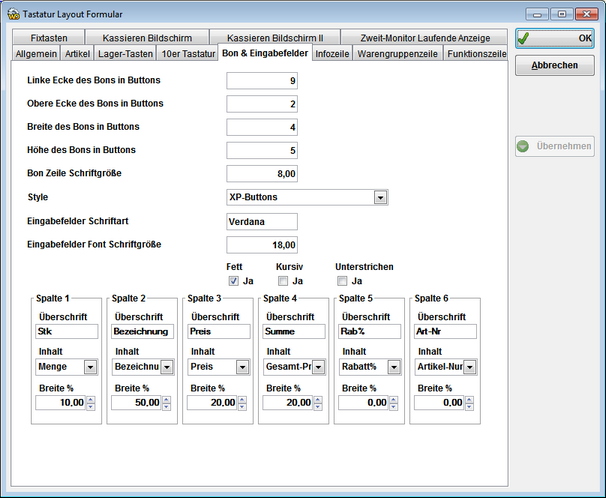Click the Eingabefelder Schriftart Verdana field
Screen dimensions: 606x498
(x=262, y=222)
